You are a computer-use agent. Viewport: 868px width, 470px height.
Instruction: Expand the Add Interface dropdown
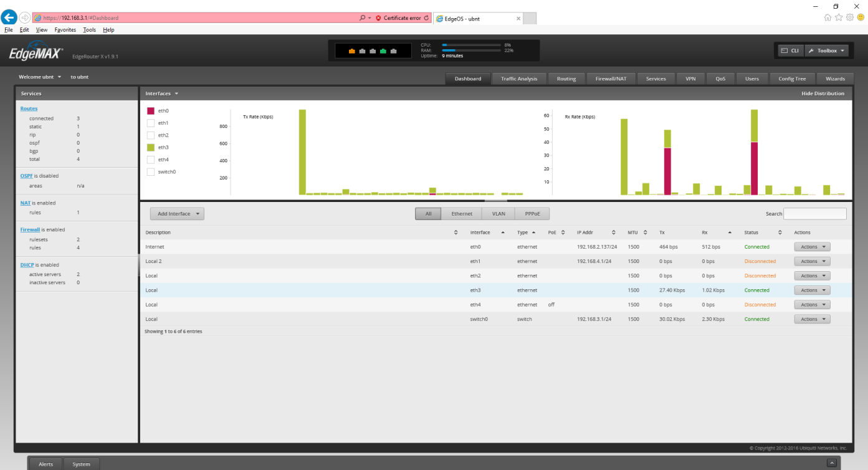177,214
